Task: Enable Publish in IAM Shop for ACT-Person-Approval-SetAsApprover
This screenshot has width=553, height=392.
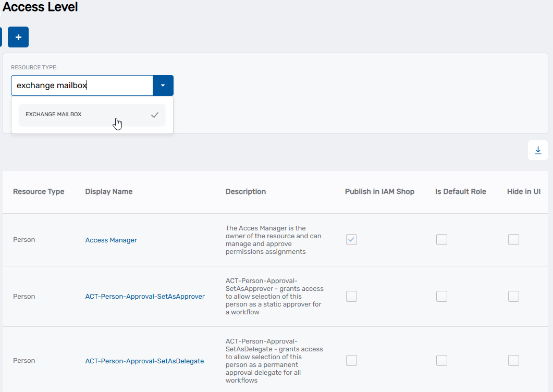Action: click(x=351, y=296)
